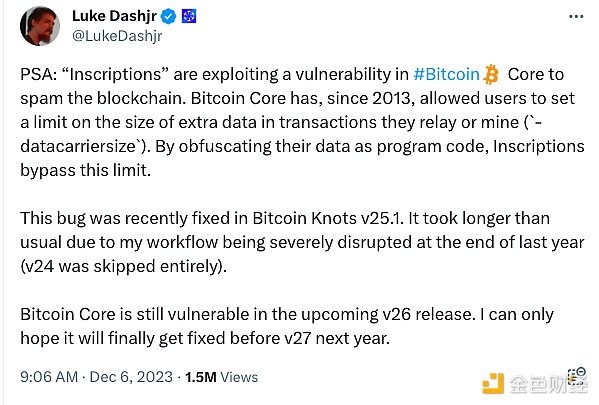Click the paragraph beginning with PSA: "Inscriptions"
Screen dimensions: 599x405
(x=302, y=122)
